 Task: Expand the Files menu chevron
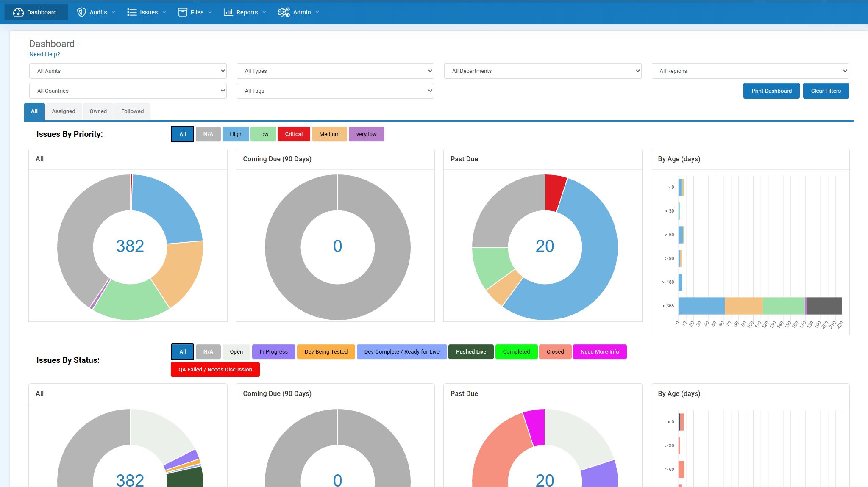210,12
